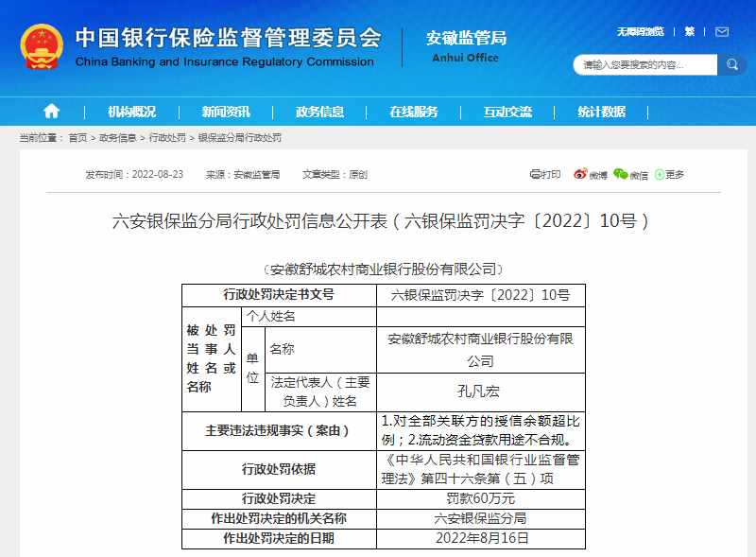Open 在线服务 menu
Viewport: 756px width, 557px height.
pyautogui.click(x=414, y=112)
